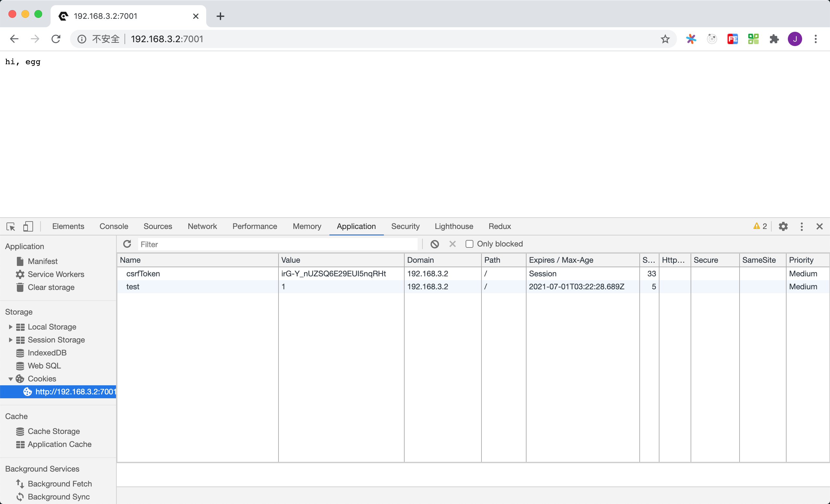Expand the Local Storage tree node
Image resolution: width=830 pixels, height=504 pixels.
coord(10,327)
